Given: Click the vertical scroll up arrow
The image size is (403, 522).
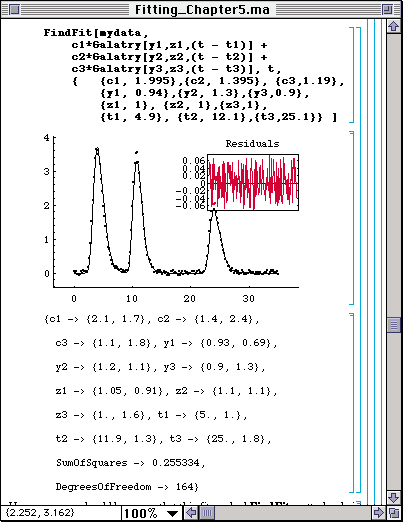Looking at the screenshot, I should click(394, 26).
